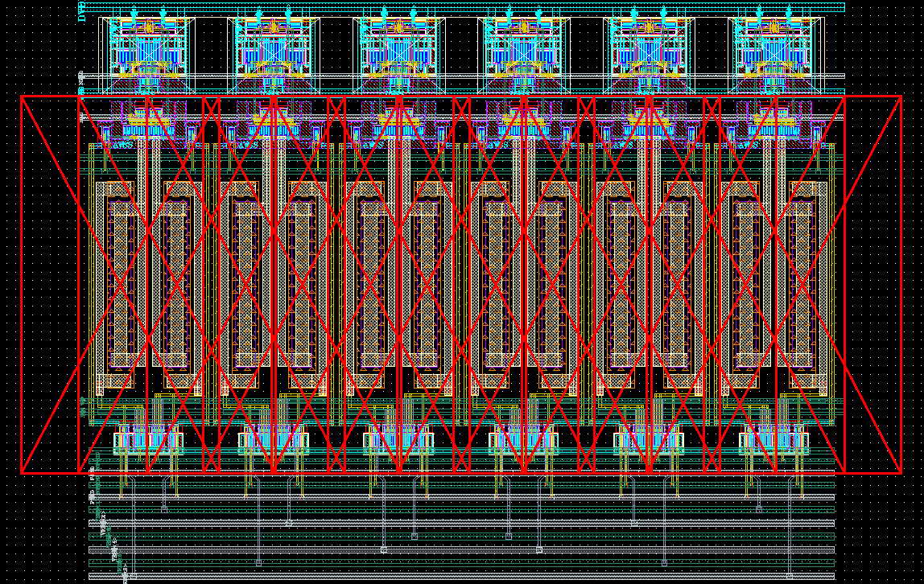Click the bottommost horizontal white routing bus
The image size is (924, 584).
click(x=483, y=576)
